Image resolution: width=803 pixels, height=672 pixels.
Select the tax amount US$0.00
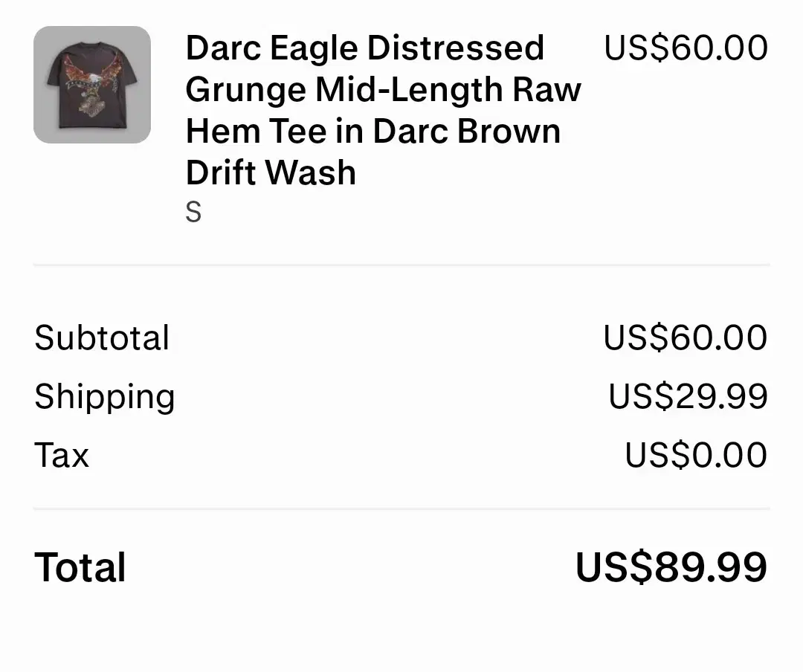696,455
